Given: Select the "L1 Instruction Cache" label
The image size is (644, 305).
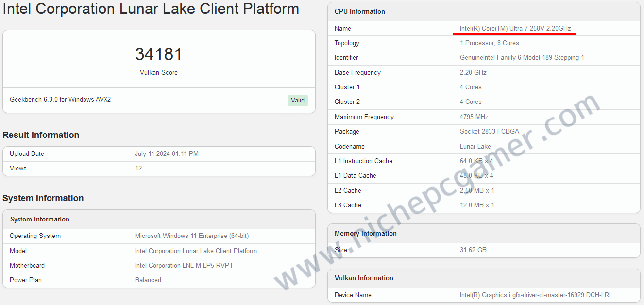Looking at the screenshot, I should click(363, 161).
